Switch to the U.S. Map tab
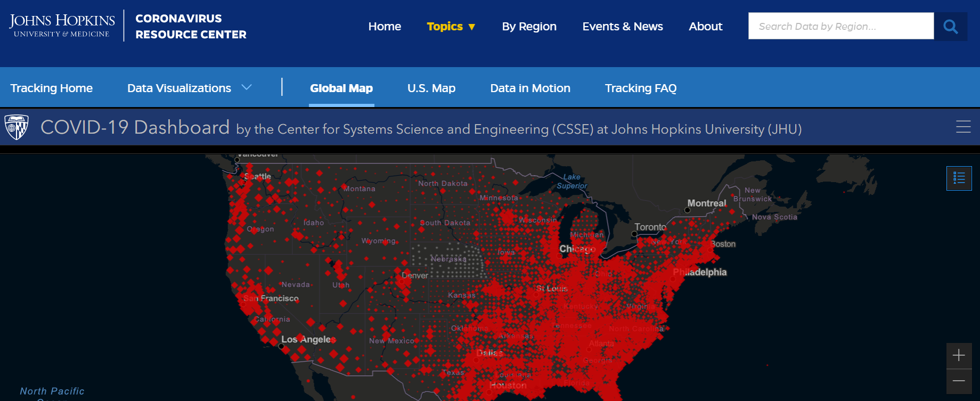980x401 pixels. pyautogui.click(x=431, y=88)
